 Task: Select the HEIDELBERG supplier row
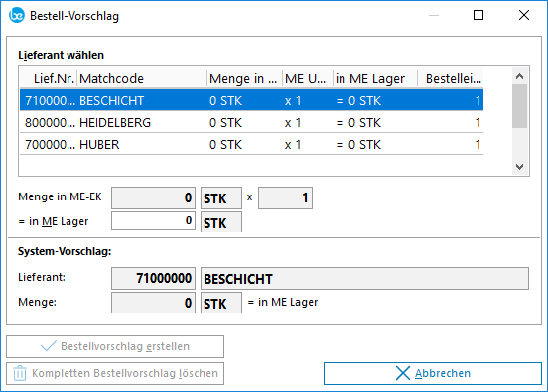point(251,123)
